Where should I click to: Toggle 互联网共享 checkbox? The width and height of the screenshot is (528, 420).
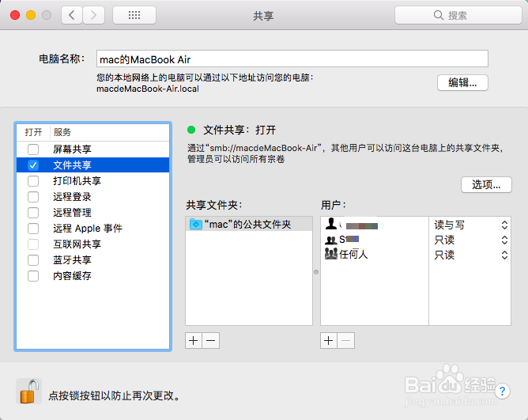click(x=33, y=244)
